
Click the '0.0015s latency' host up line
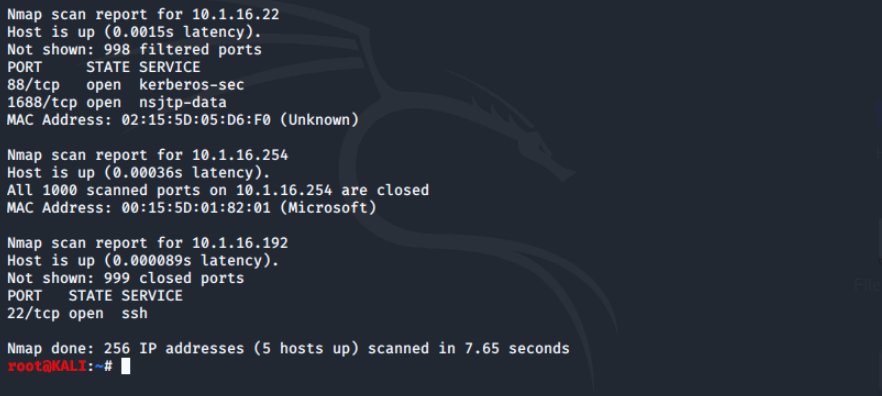[134, 32]
